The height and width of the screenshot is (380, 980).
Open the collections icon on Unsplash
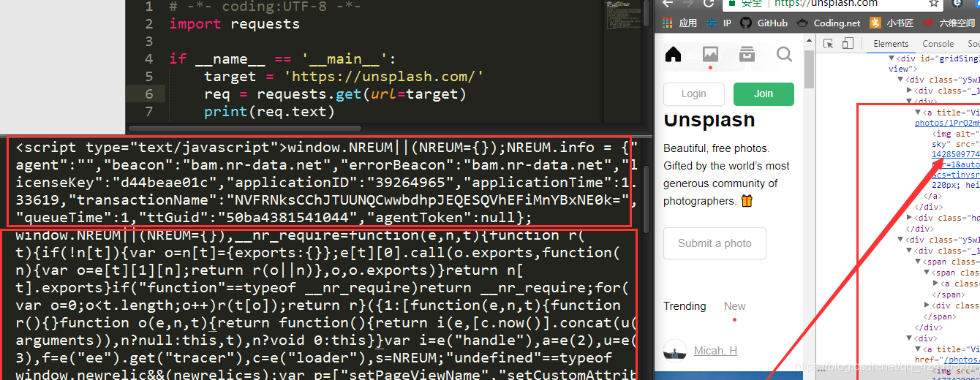coord(747,54)
